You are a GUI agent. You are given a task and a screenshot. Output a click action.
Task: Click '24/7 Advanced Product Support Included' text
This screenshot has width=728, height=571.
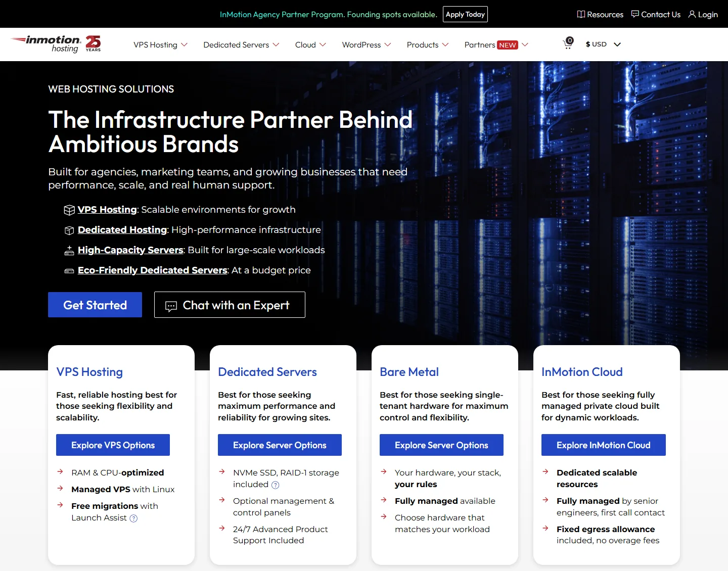pos(280,535)
